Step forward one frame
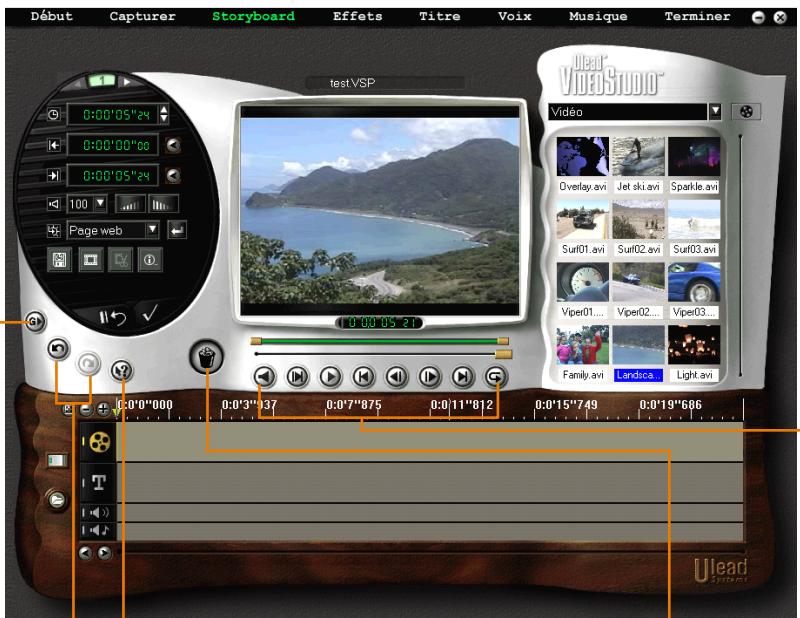This screenshot has height=618, width=800. (429, 377)
